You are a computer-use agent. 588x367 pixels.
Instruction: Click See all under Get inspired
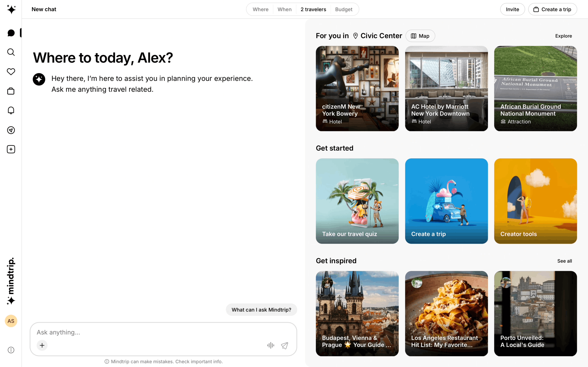[x=564, y=261]
